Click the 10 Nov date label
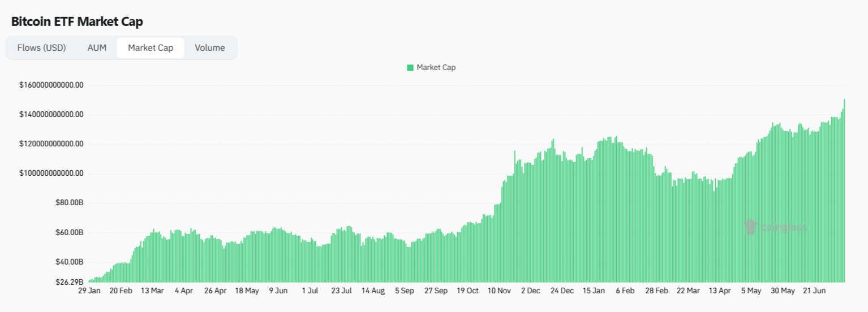Viewport: 868px width, 312px height. pos(500,291)
